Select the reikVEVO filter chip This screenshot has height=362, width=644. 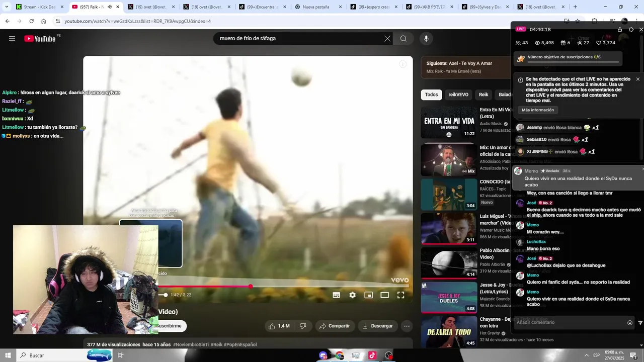tap(458, 95)
